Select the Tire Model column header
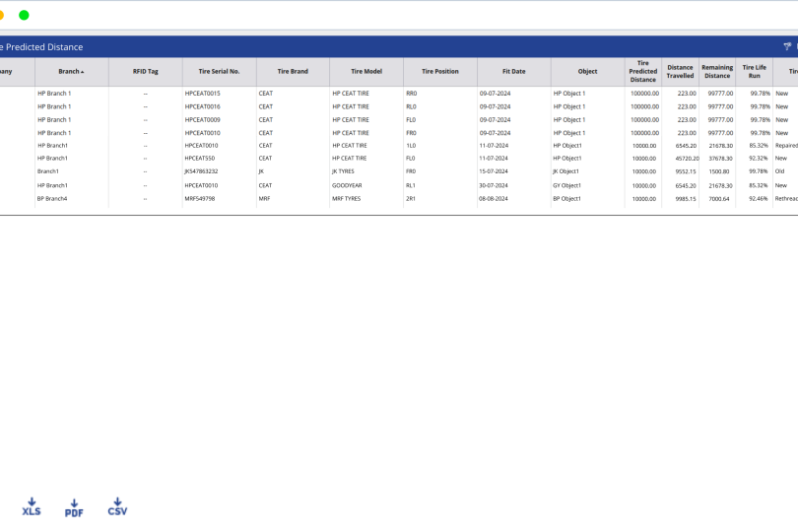This screenshot has height=532, width=798. pyautogui.click(x=366, y=72)
